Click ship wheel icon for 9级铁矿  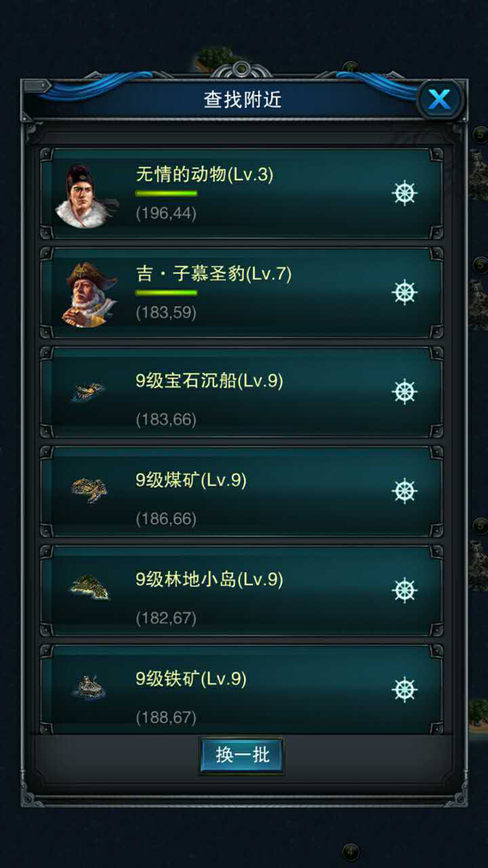[x=404, y=689]
